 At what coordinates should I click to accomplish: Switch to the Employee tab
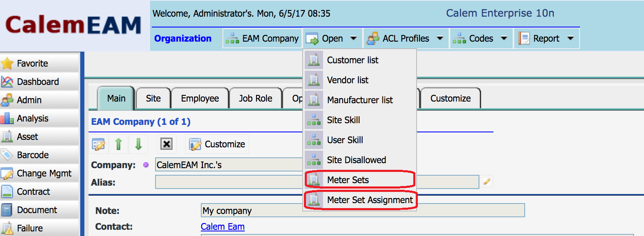[200, 99]
